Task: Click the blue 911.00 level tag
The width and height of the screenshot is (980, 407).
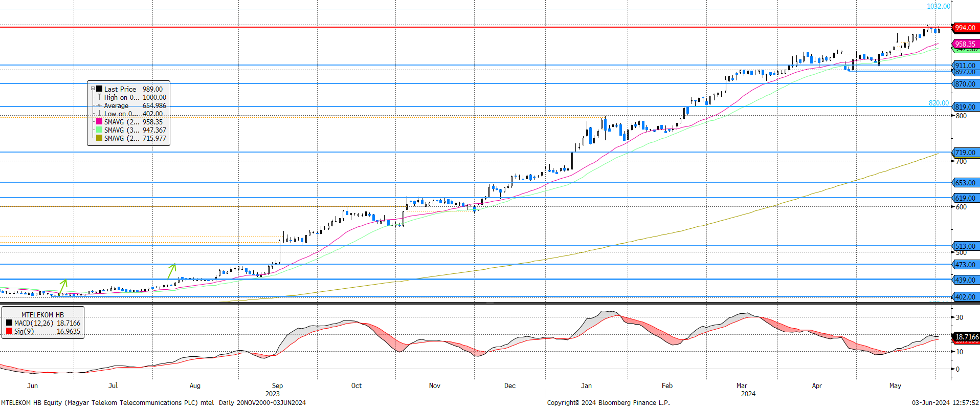Action: click(965, 65)
